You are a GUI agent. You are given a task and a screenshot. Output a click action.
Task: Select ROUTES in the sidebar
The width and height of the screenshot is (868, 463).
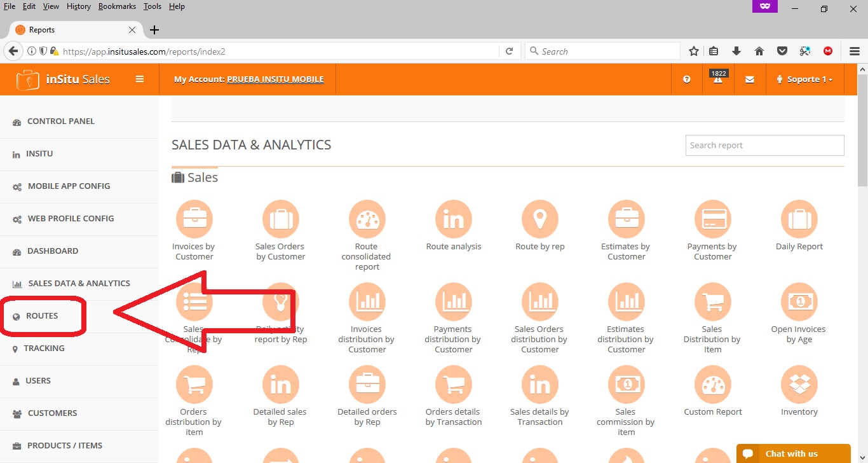click(42, 316)
